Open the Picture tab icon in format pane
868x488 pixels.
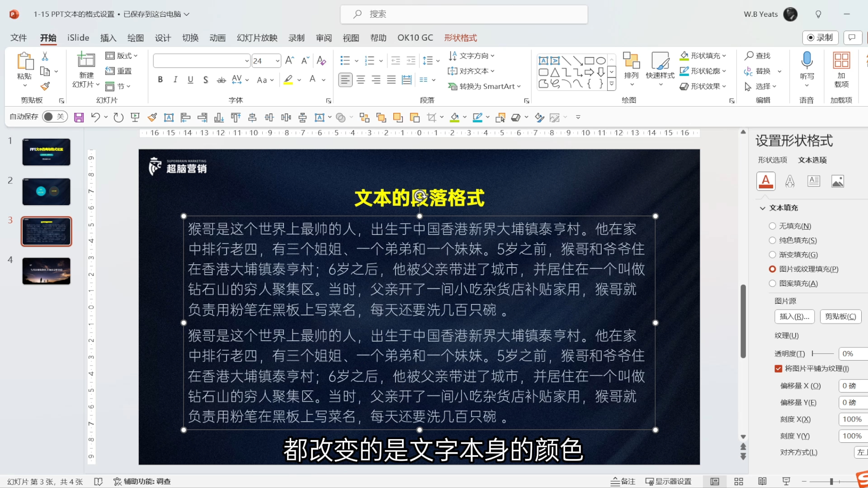pyautogui.click(x=837, y=181)
